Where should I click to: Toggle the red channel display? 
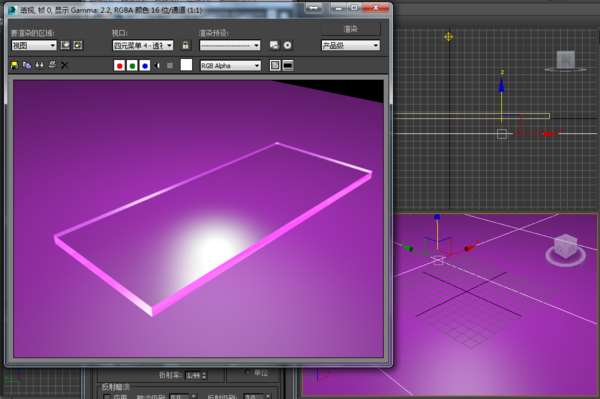click(x=119, y=66)
